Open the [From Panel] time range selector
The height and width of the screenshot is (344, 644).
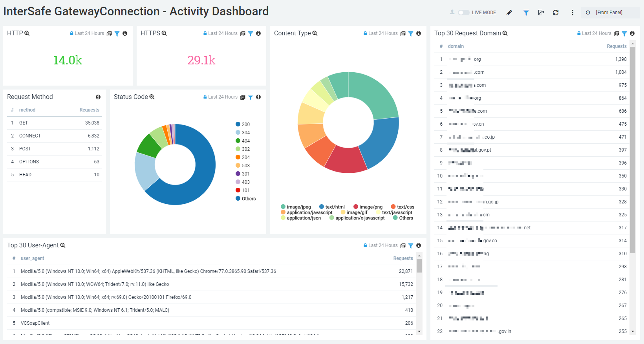pos(611,13)
